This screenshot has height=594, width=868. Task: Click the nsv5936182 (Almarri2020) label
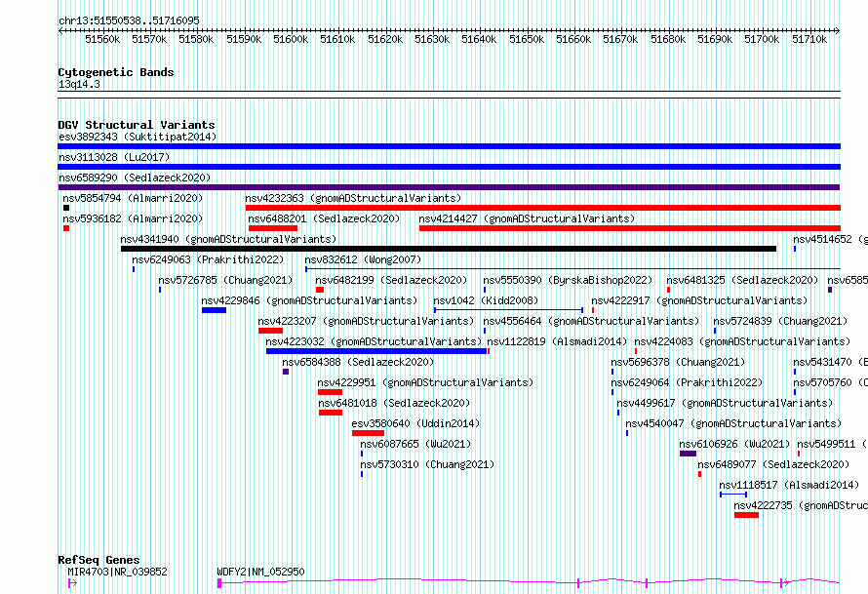pos(133,218)
